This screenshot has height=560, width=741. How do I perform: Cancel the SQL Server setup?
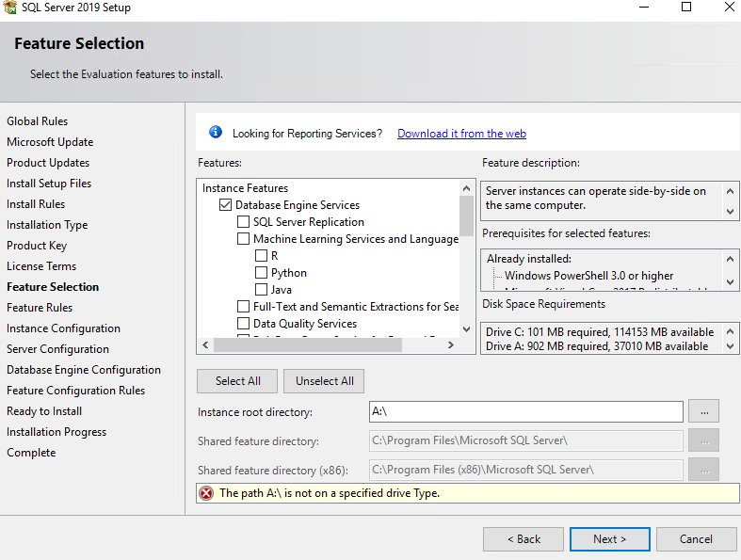[696, 539]
